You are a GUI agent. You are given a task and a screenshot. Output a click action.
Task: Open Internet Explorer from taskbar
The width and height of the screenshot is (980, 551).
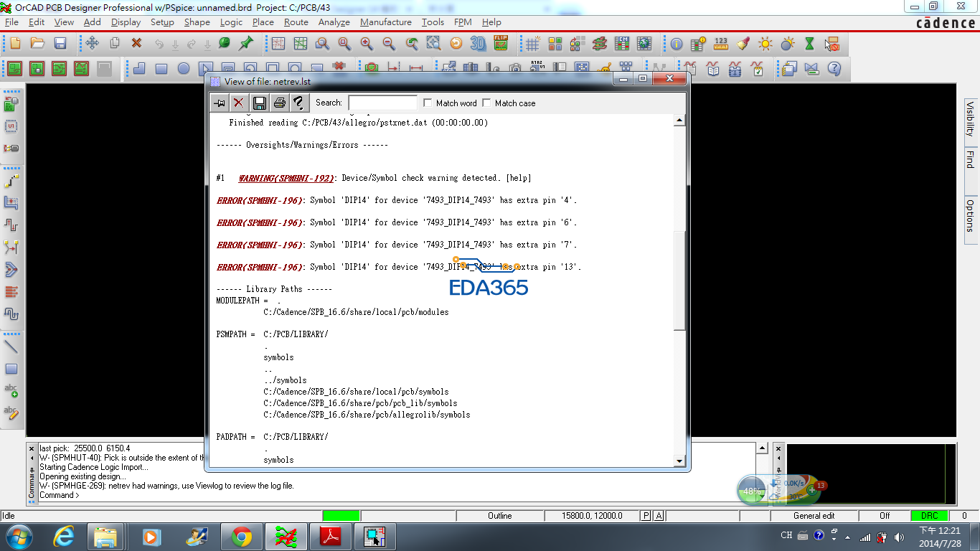click(x=63, y=537)
